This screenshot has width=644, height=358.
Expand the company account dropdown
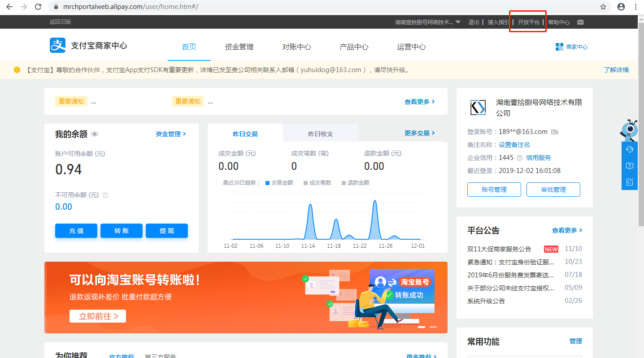(x=458, y=22)
